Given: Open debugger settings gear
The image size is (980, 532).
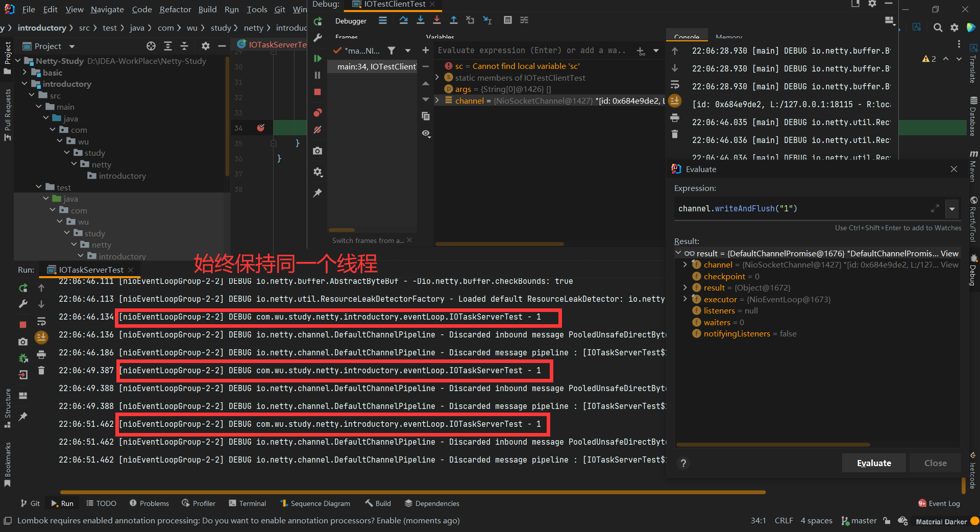Looking at the screenshot, I should pos(317,172).
